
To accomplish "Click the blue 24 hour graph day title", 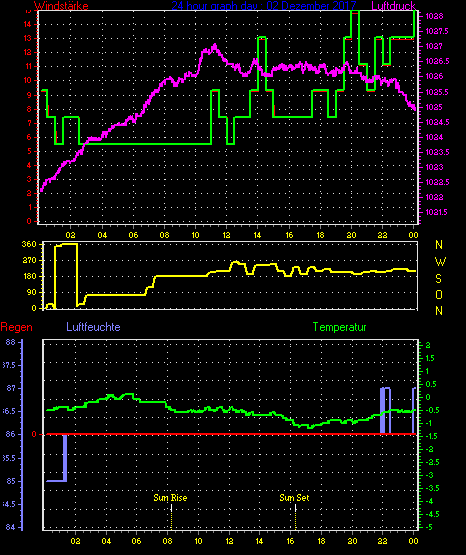I will click(x=264, y=6).
